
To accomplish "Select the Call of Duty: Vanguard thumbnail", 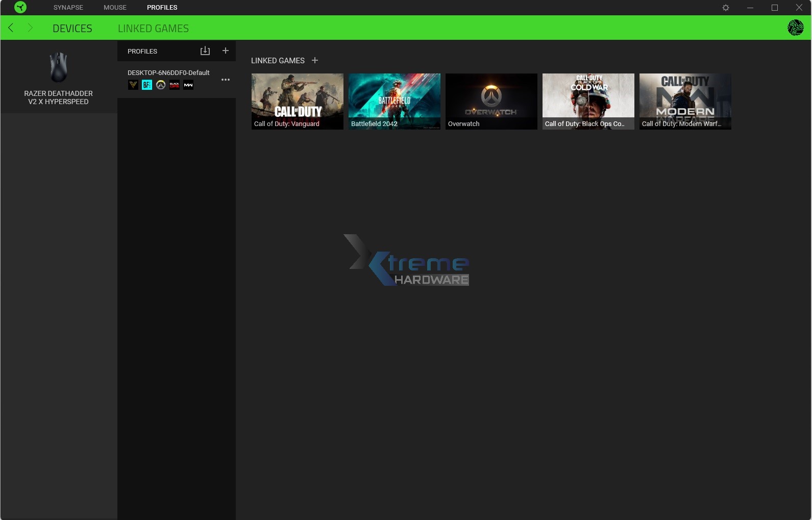I will coord(297,101).
